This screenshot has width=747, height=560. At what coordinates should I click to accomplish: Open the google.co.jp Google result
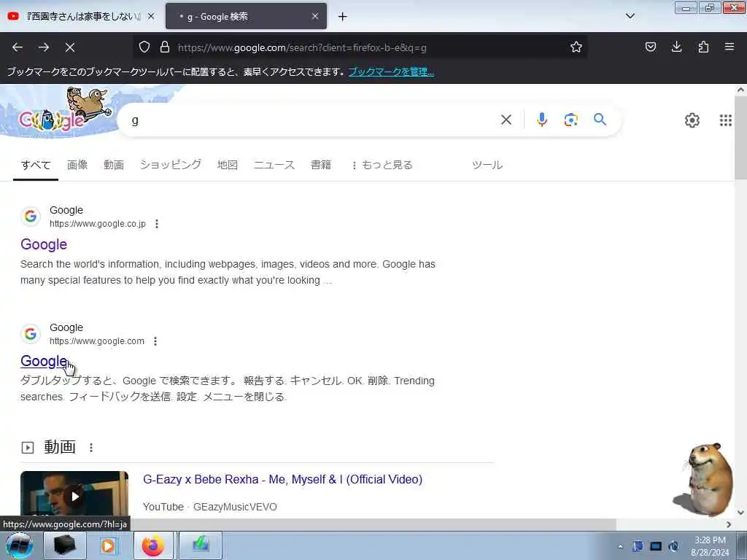click(x=44, y=244)
